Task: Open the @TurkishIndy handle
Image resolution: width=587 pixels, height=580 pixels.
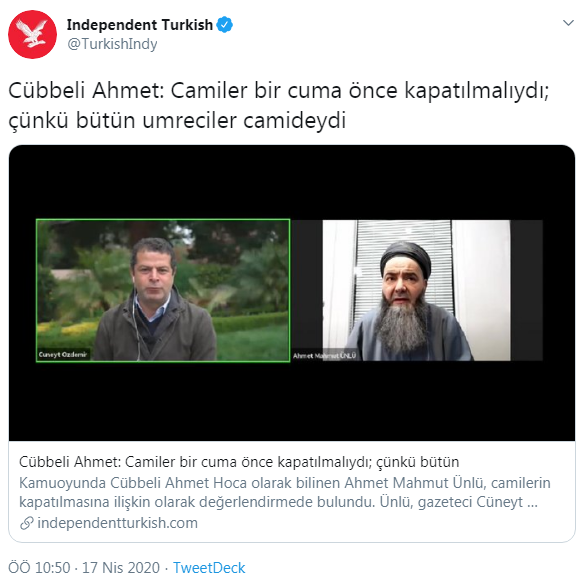Action: pos(112,44)
